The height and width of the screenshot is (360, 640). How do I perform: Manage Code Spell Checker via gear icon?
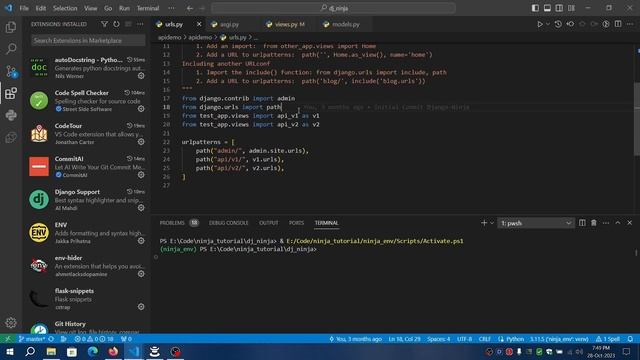(141, 109)
